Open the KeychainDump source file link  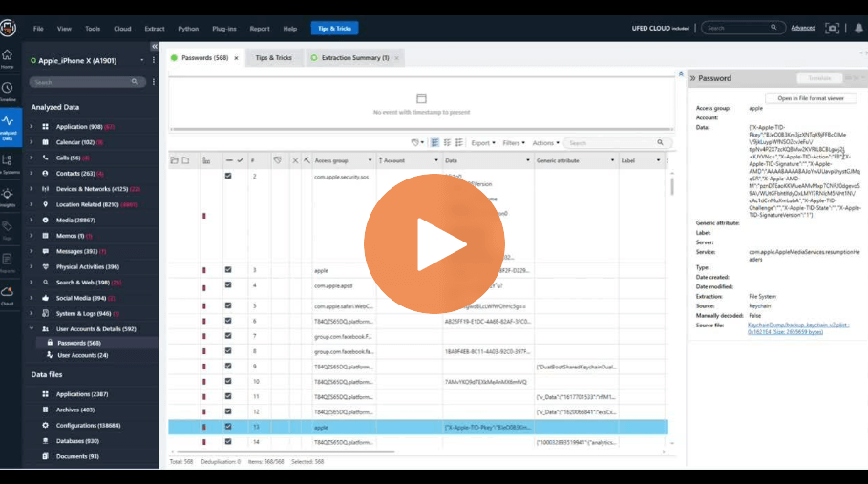click(x=797, y=324)
